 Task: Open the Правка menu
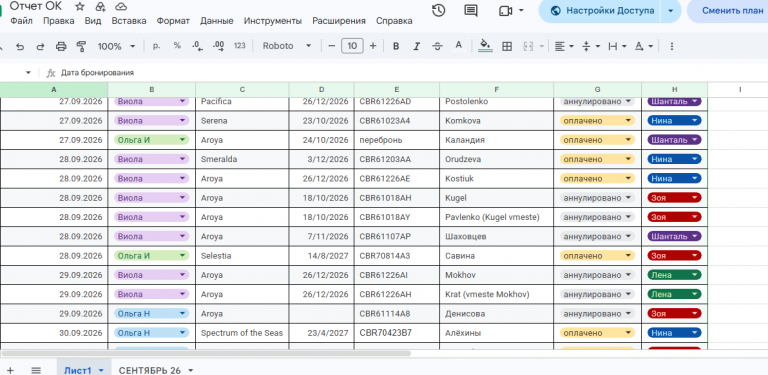tap(59, 21)
